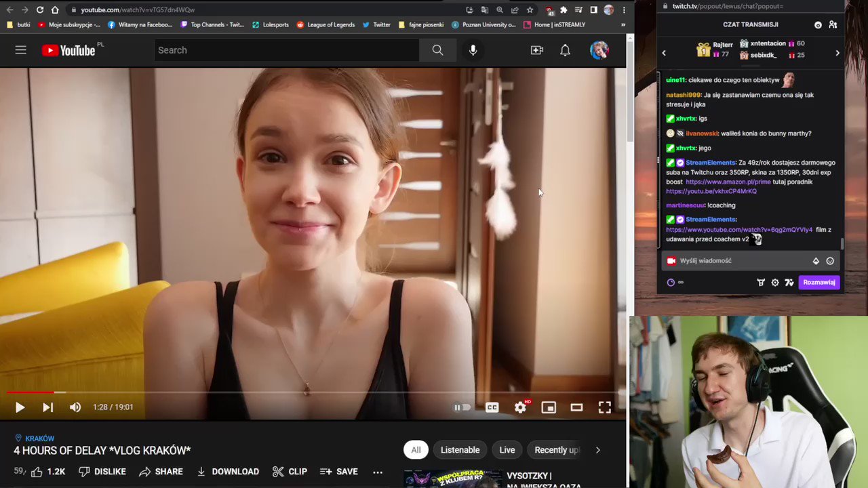This screenshot has height=488, width=868.
Task: Open the viewer list in Twitch chat
Action: tap(833, 24)
